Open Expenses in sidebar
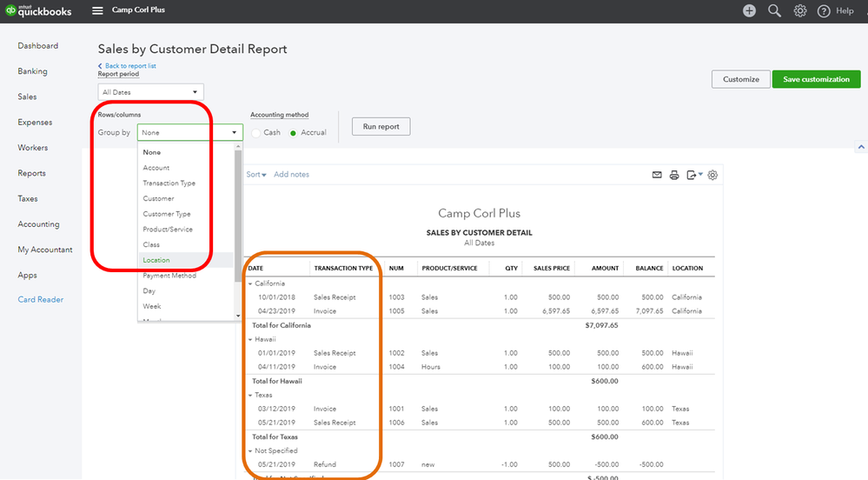The height and width of the screenshot is (480, 868). [x=35, y=122]
